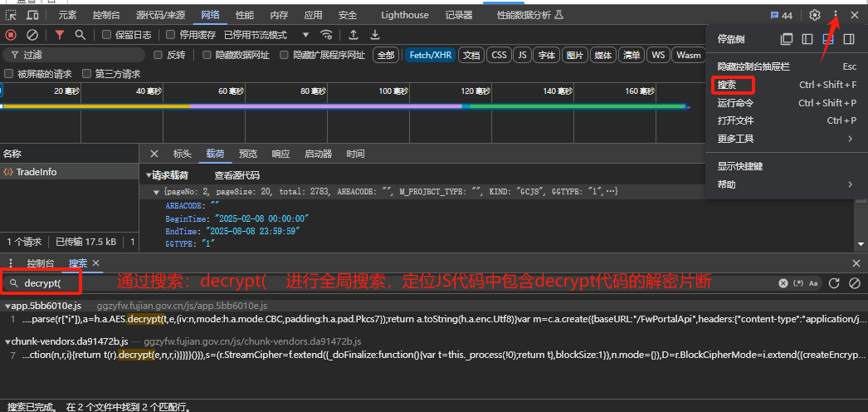Click the 过滤 filter input field

[x=74, y=55]
